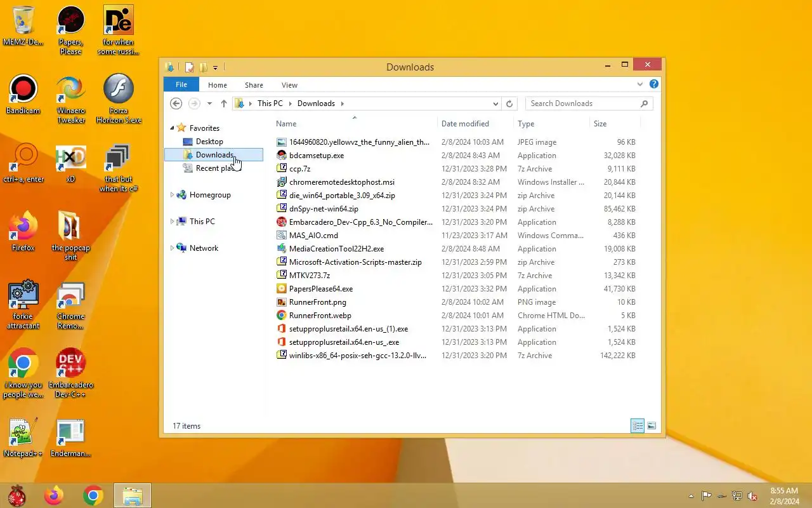Select the Notepad++ desktop shortcut
This screenshot has width=812, height=508.
(23, 438)
